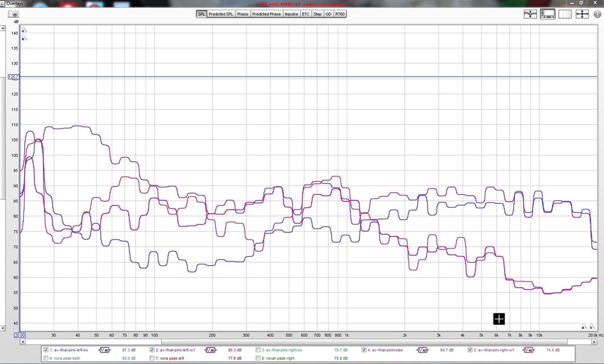Toggle the show scrollbars graph icon
Viewport: 604px width, 364px height.
(x=547, y=14)
